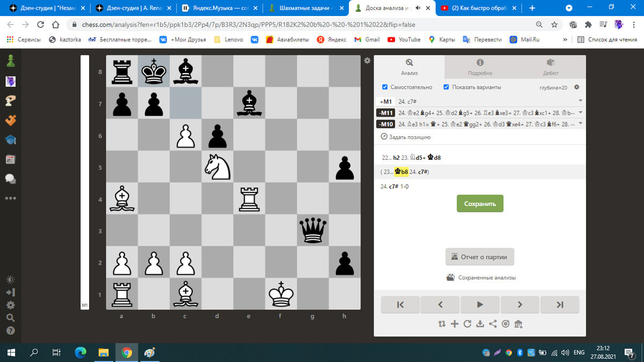Click the green Сохранить button

click(x=480, y=204)
